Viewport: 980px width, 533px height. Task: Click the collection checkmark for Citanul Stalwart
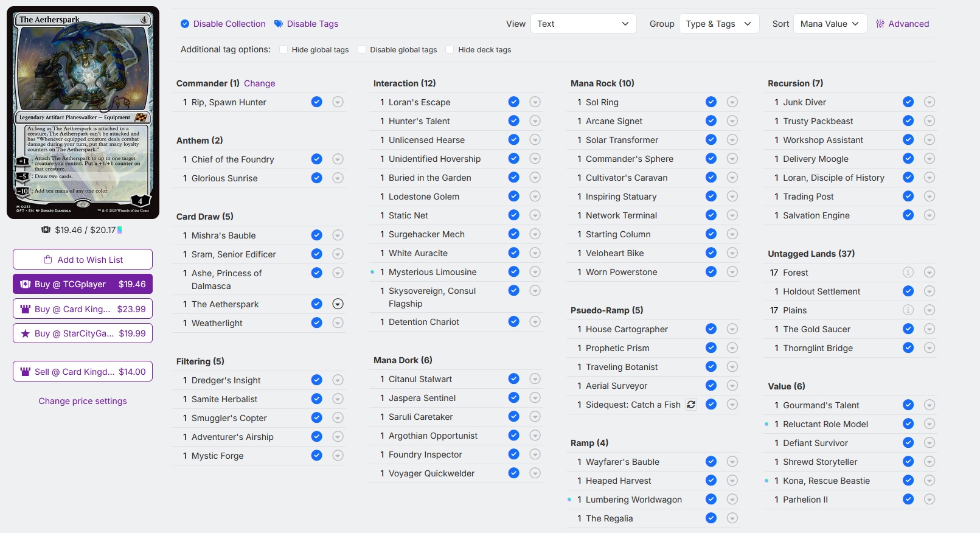click(x=514, y=379)
